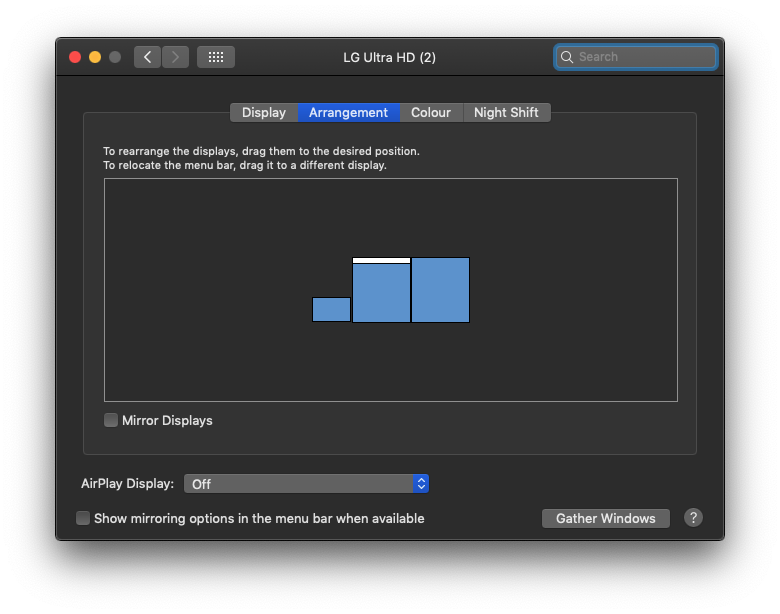
Task: Click the white menu bar strip on the display
Action: 382,261
